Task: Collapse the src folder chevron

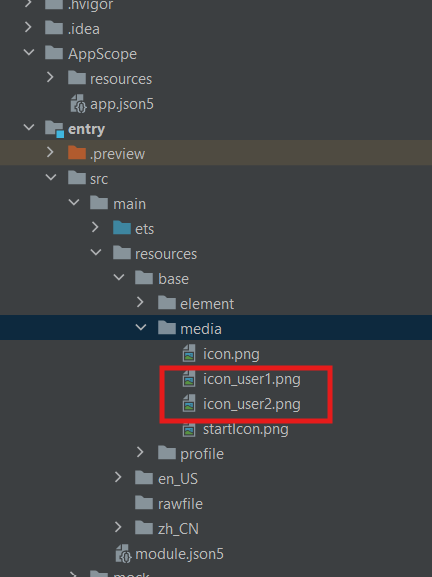Action: click(51, 177)
